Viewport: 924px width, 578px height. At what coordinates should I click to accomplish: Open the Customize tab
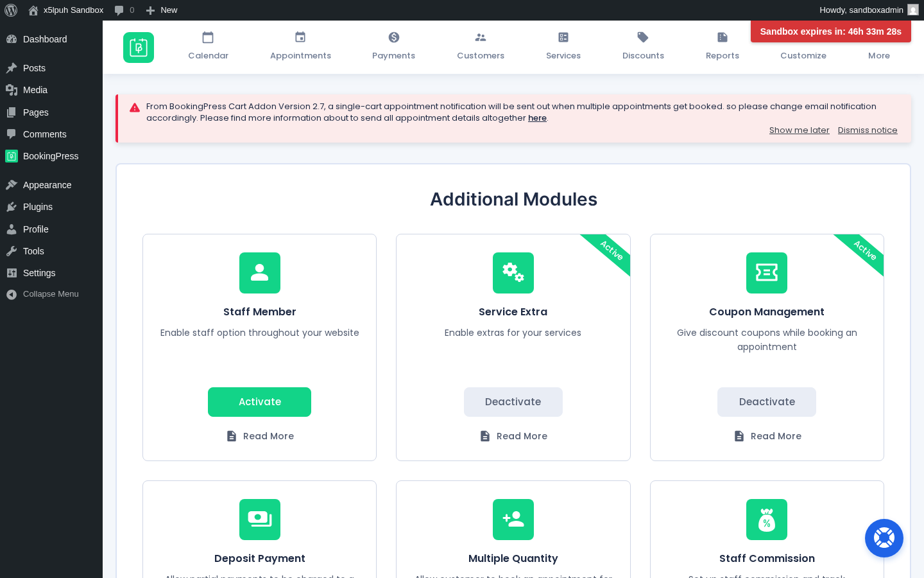tap(803, 56)
